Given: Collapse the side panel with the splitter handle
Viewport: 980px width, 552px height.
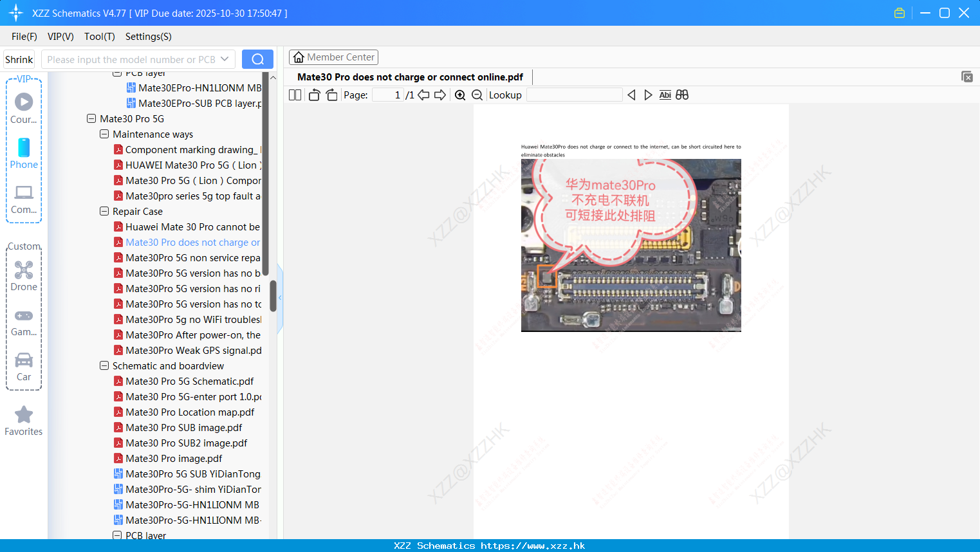Looking at the screenshot, I should [280, 298].
